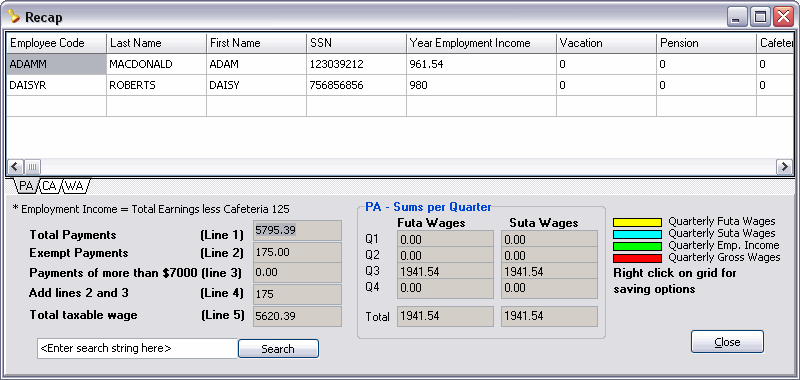The width and height of the screenshot is (800, 380).
Task: Select the ROBERTS last name cell
Action: pyautogui.click(x=157, y=85)
